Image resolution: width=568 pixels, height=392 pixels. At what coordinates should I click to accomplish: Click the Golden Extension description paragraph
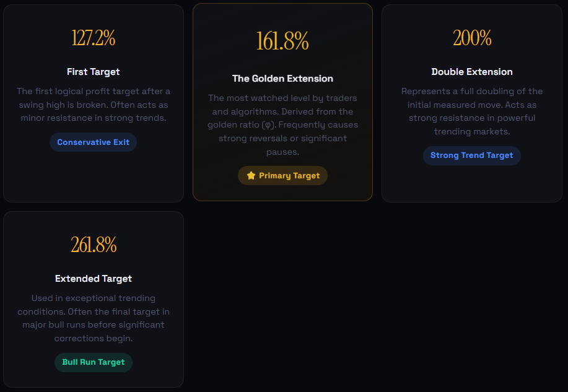282,125
